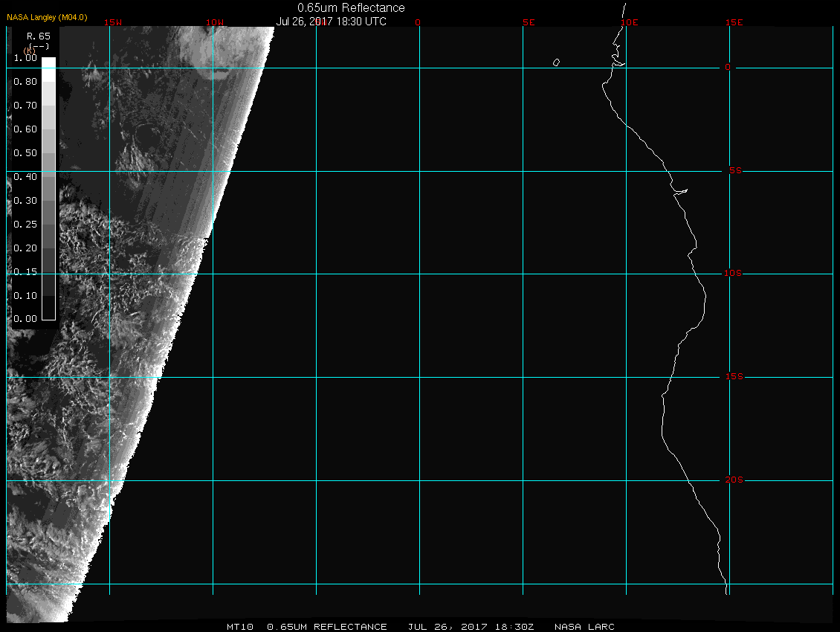The image size is (840, 632).
Task: Click the 0 longitude label at top
Action: [418, 22]
